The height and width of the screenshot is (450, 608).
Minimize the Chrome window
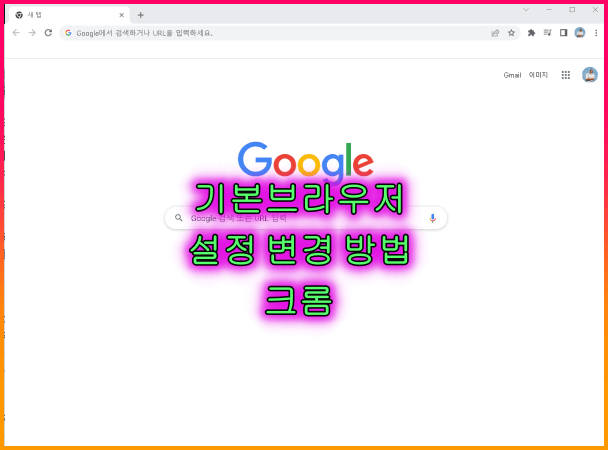point(549,10)
